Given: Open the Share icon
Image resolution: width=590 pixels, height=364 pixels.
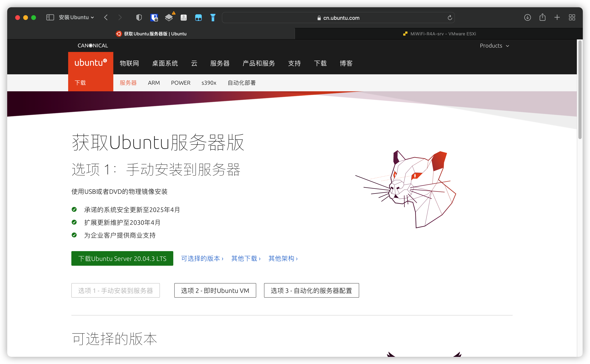Looking at the screenshot, I should (x=542, y=17).
